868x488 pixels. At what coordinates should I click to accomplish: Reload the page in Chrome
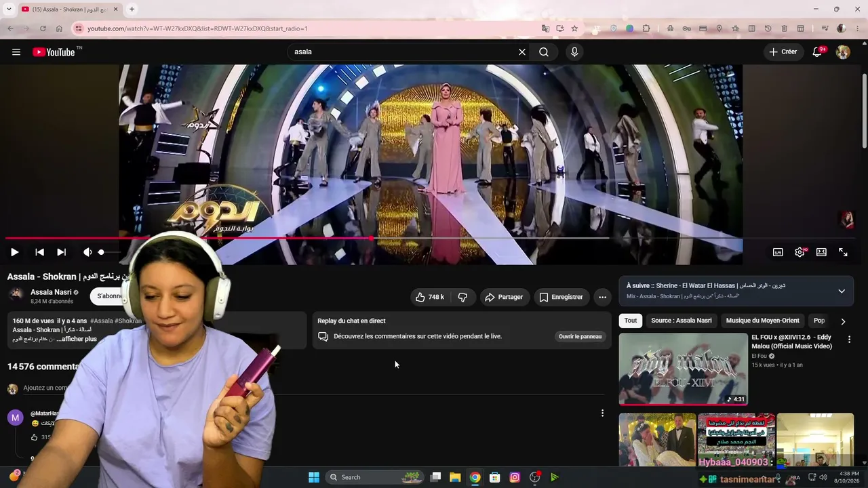click(x=43, y=28)
